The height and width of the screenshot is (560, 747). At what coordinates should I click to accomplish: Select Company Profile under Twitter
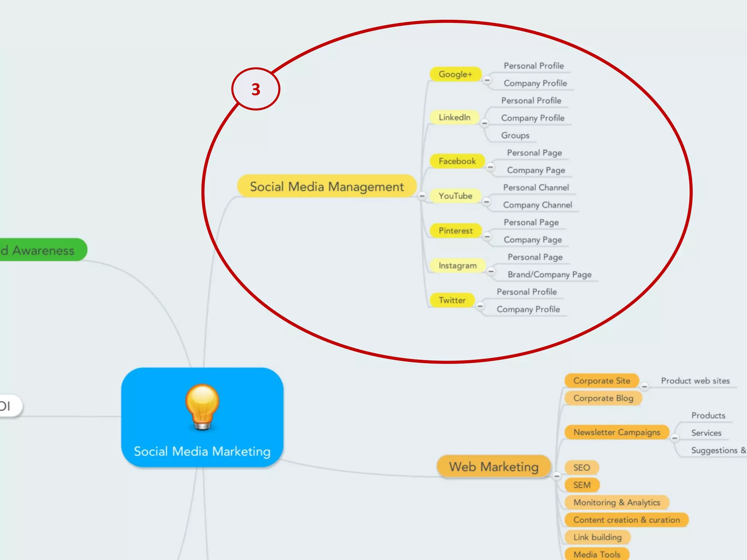click(x=528, y=310)
